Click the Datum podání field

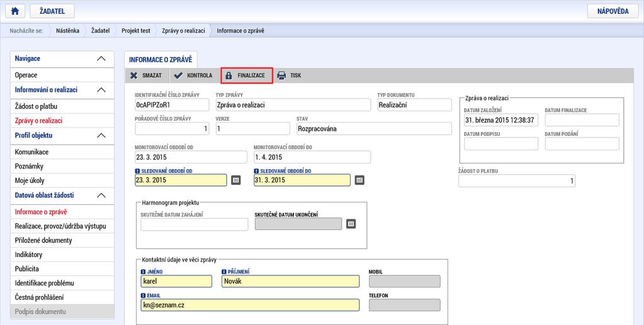pyautogui.click(x=582, y=143)
